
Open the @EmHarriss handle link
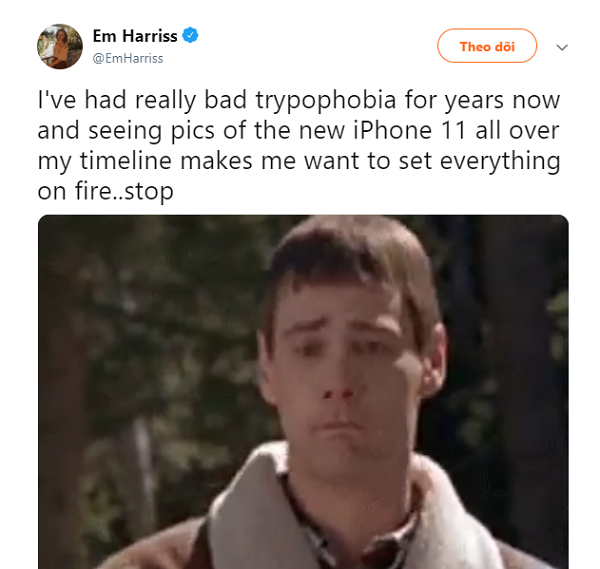click(x=128, y=59)
